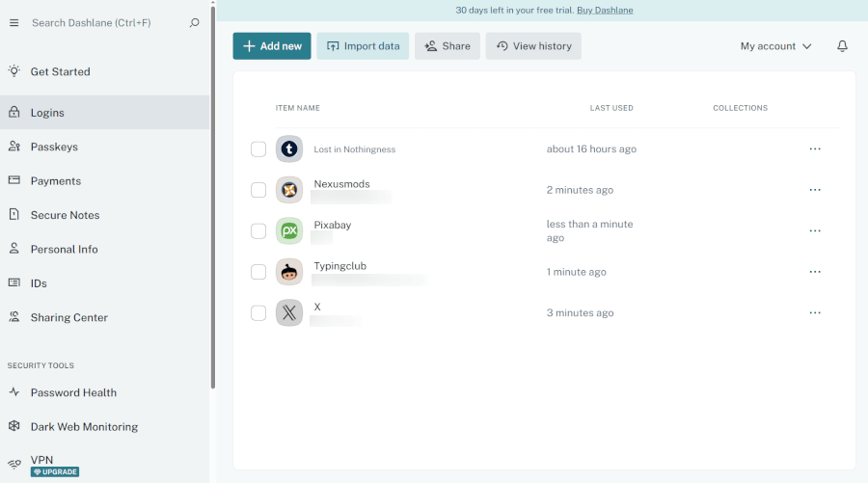
Task: Expand My account dropdown
Action: 775,46
